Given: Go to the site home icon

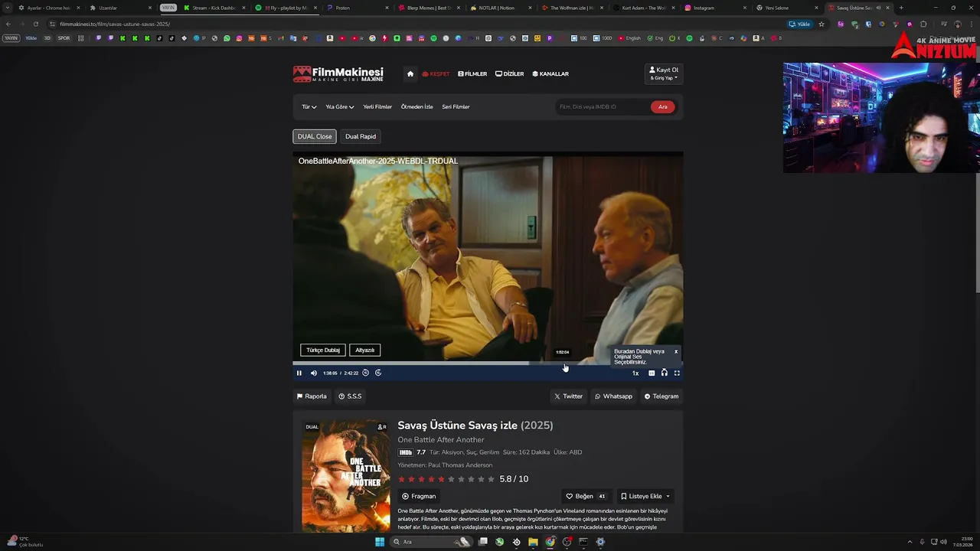Looking at the screenshot, I should point(410,74).
